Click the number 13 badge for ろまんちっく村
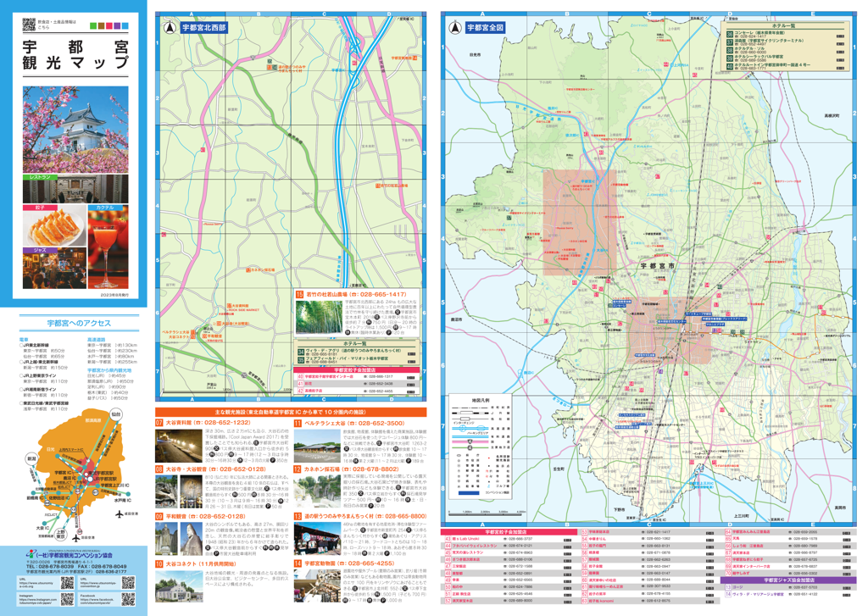This screenshot has width=868, height=616. point(298,516)
